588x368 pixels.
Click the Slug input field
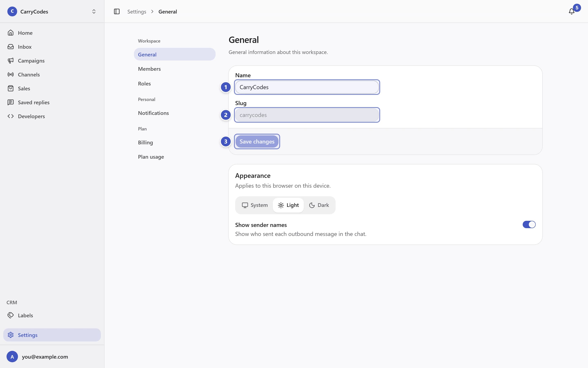307,115
